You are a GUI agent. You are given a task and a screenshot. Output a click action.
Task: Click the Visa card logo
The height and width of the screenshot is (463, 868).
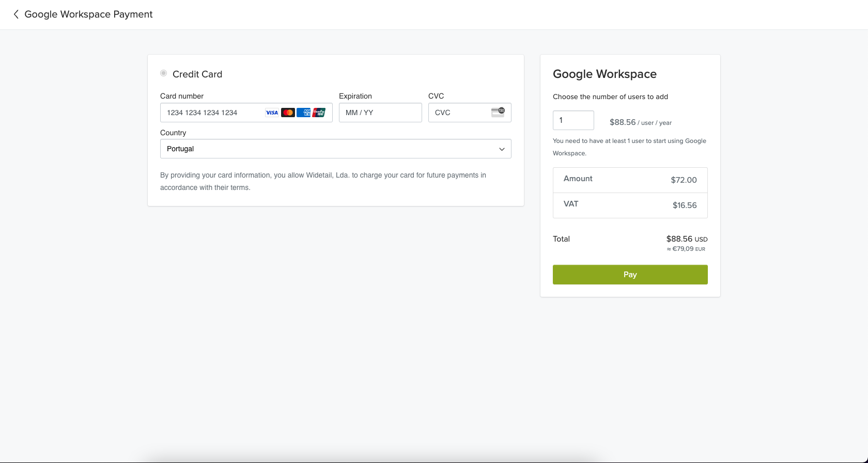tap(272, 113)
